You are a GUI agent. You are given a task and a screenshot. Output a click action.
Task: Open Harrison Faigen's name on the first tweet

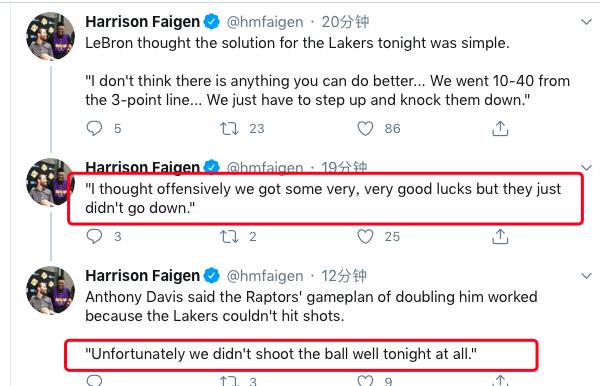click(142, 22)
